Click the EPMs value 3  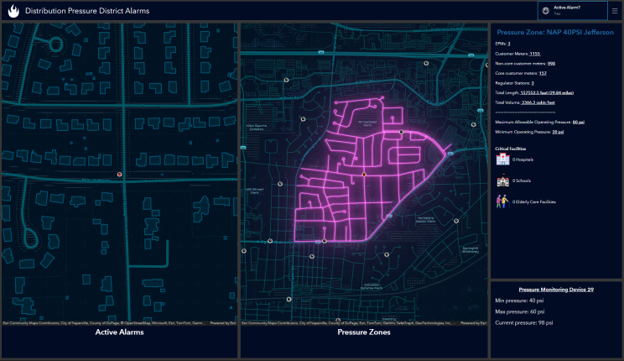(x=509, y=44)
